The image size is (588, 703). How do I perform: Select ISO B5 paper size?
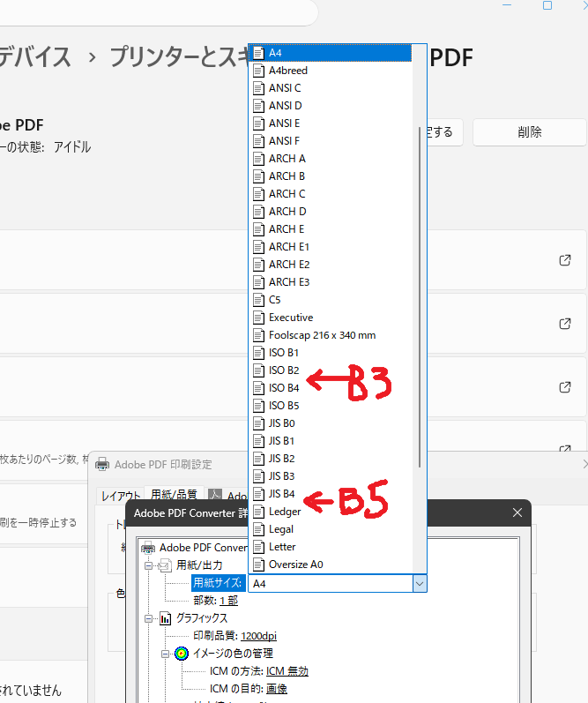click(331, 406)
